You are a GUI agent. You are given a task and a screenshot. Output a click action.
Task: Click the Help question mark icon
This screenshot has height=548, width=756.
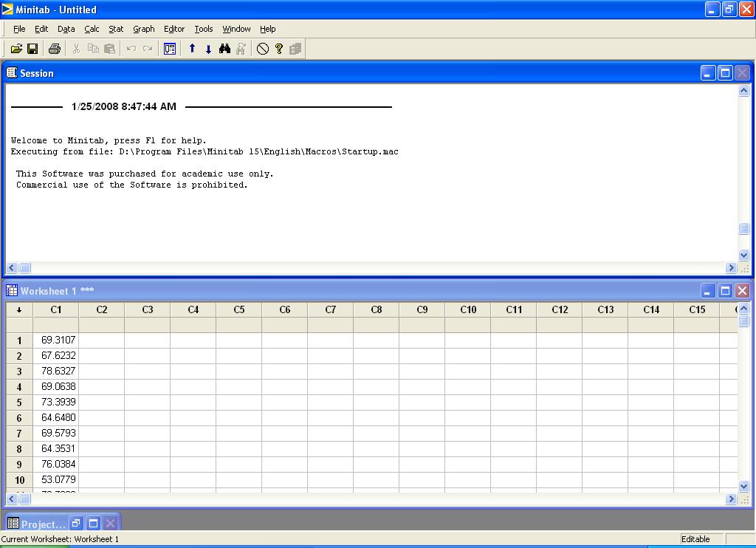pos(279,49)
